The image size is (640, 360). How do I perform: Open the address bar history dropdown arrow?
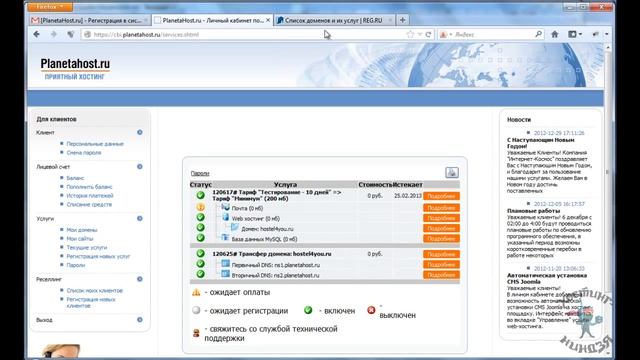click(420, 35)
